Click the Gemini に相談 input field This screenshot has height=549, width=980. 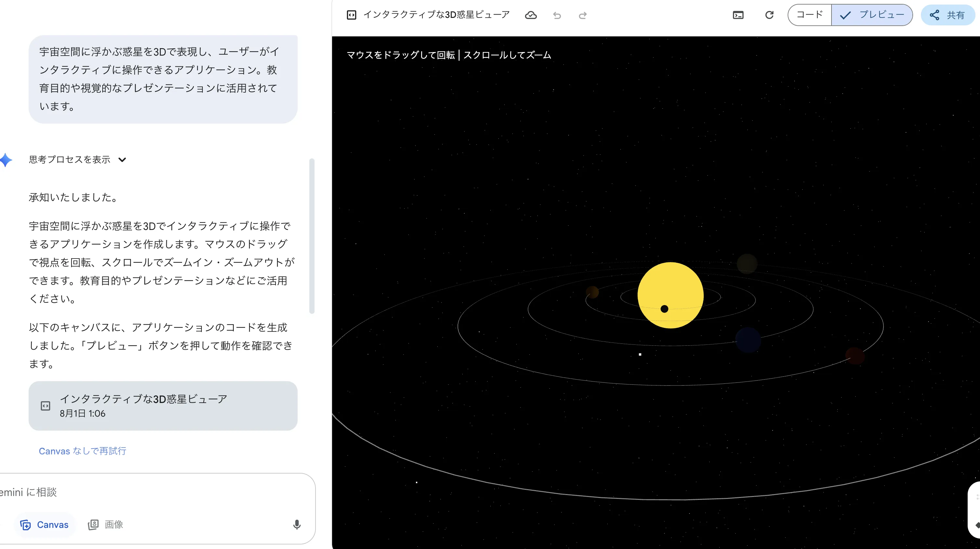tap(152, 492)
